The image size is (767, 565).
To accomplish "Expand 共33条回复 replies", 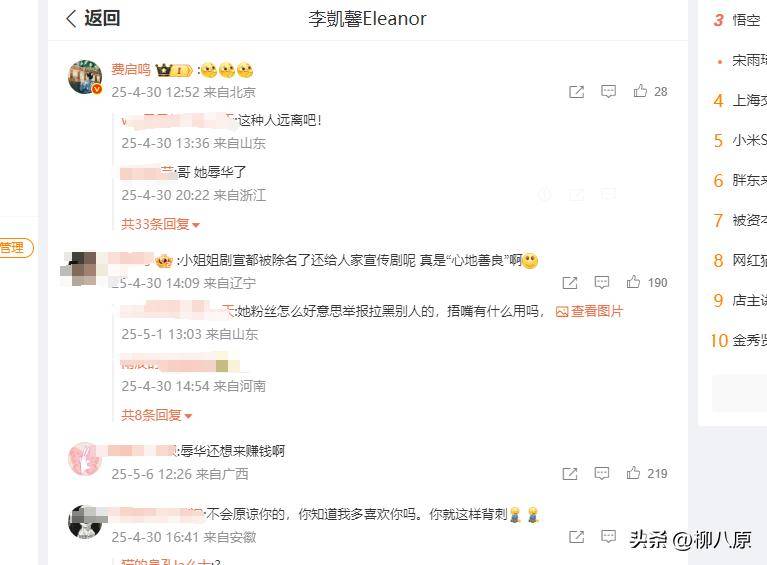I will (160, 224).
